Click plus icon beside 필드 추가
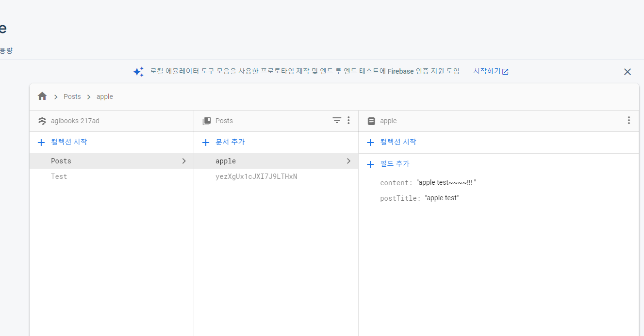Screen dimensions: 644x336 [x=370, y=164]
